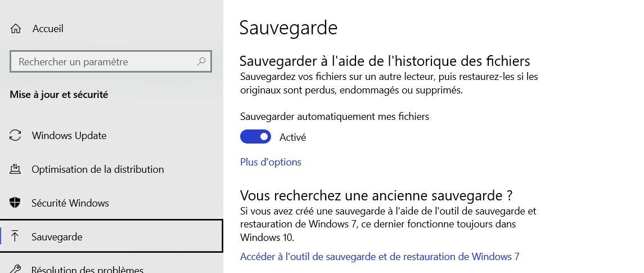Screen dimensions: 644x273
Task: Click the Optimisation de la distribution icon
Action: tap(16, 169)
